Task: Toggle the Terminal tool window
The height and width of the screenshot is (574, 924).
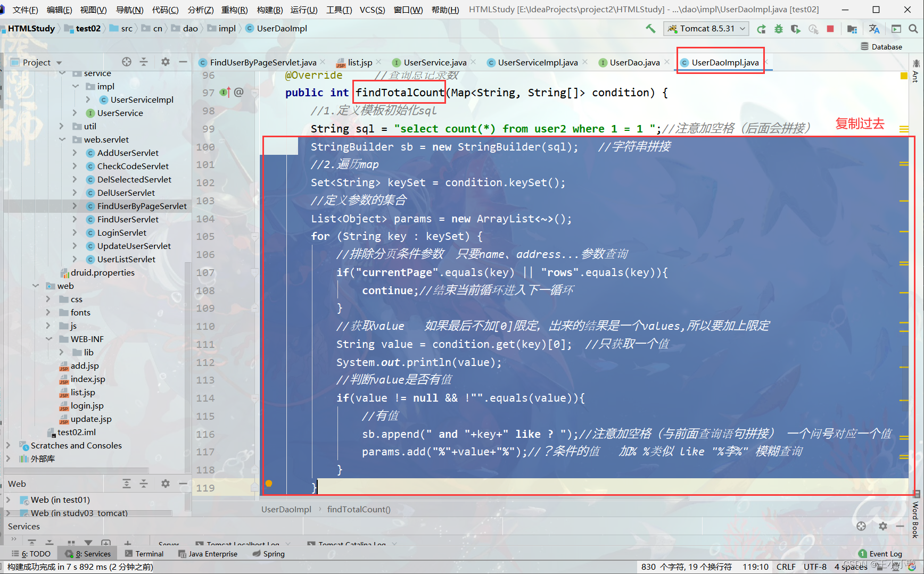Action: coord(144,554)
